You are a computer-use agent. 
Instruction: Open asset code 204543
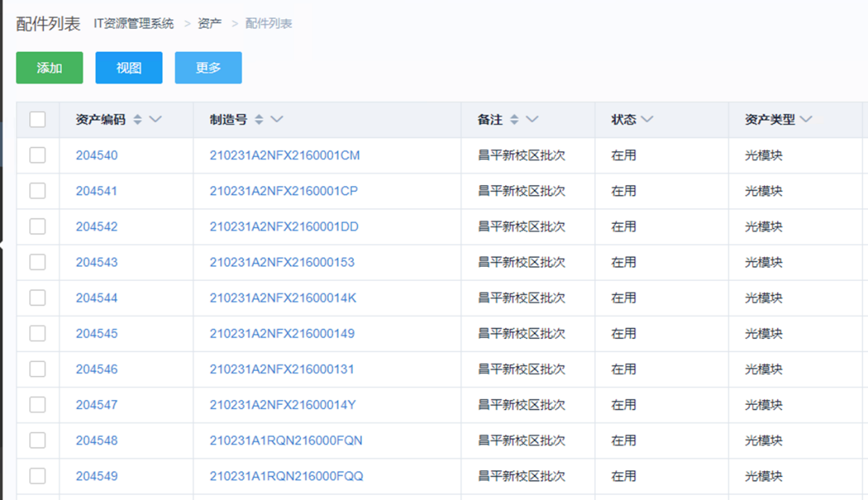96,262
